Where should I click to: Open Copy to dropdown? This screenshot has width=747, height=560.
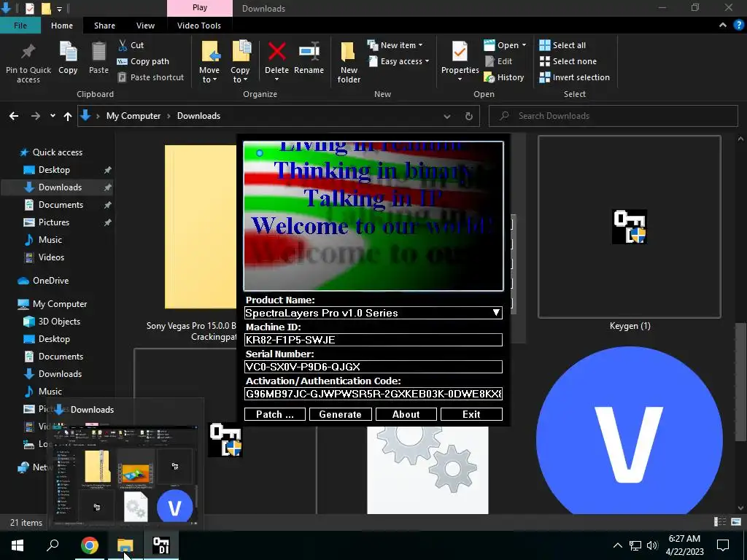[x=240, y=62]
